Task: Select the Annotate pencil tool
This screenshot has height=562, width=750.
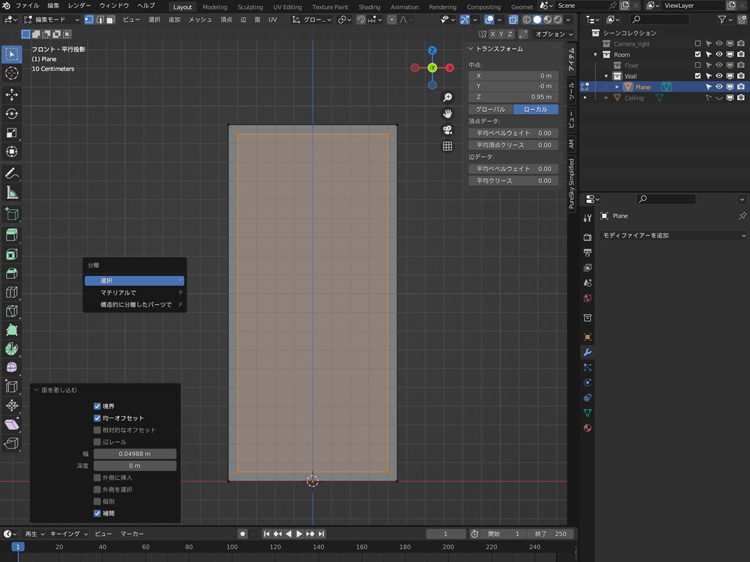Action: pyautogui.click(x=12, y=174)
